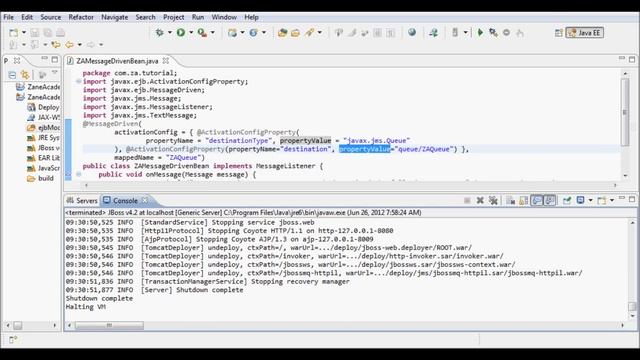The image size is (640, 360).
Task: Go back with yellow Back arrow
Action: [x=69, y=44]
